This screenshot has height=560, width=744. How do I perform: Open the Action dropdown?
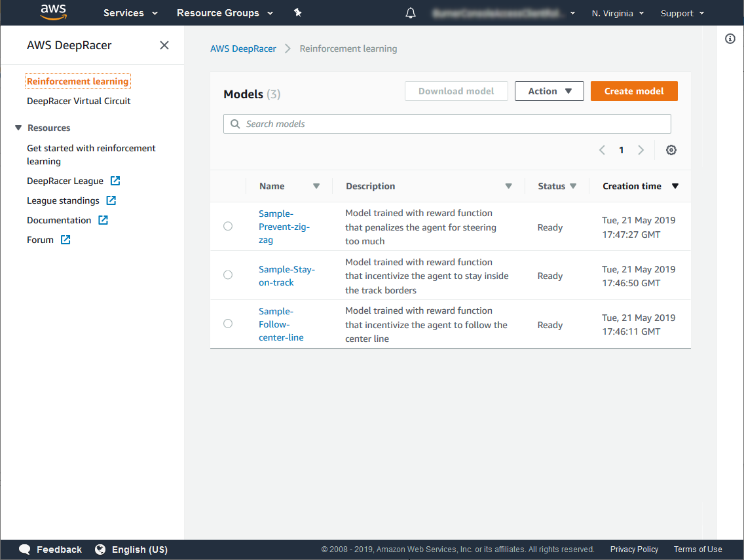tap(549, 91)
